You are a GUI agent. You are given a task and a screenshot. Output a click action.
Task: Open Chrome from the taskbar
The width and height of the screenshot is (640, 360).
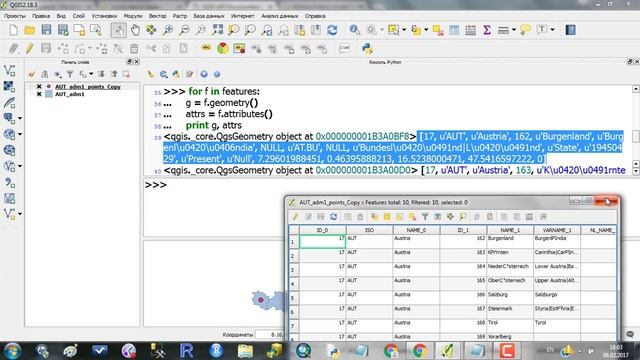(420, 351)
